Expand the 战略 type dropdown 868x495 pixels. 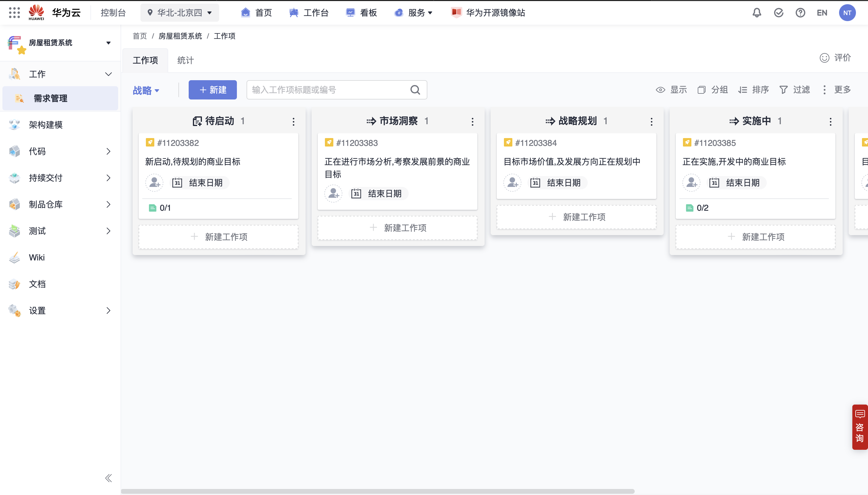(146, 90)
